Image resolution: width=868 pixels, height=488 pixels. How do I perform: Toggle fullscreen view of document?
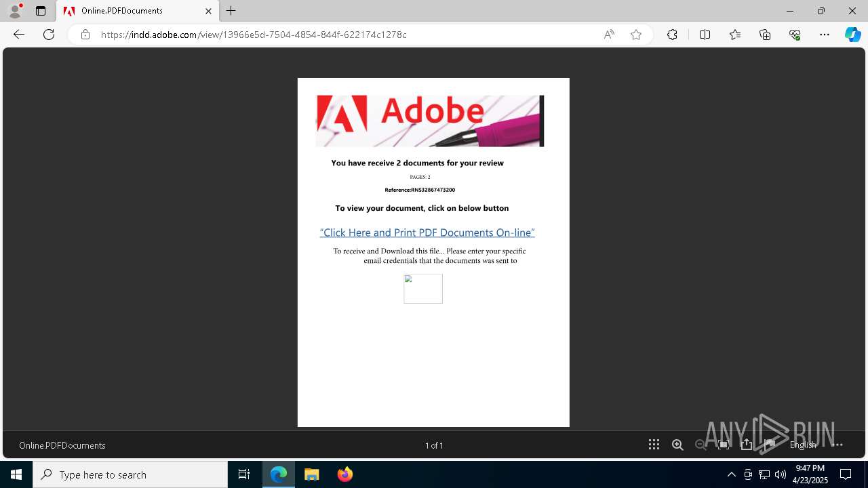(x=724, y=445)
